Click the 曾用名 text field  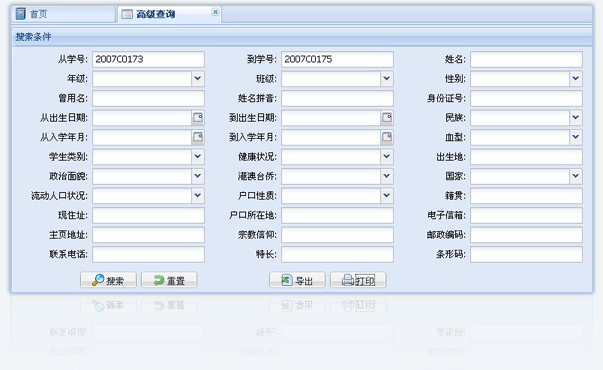coord(148,98)
